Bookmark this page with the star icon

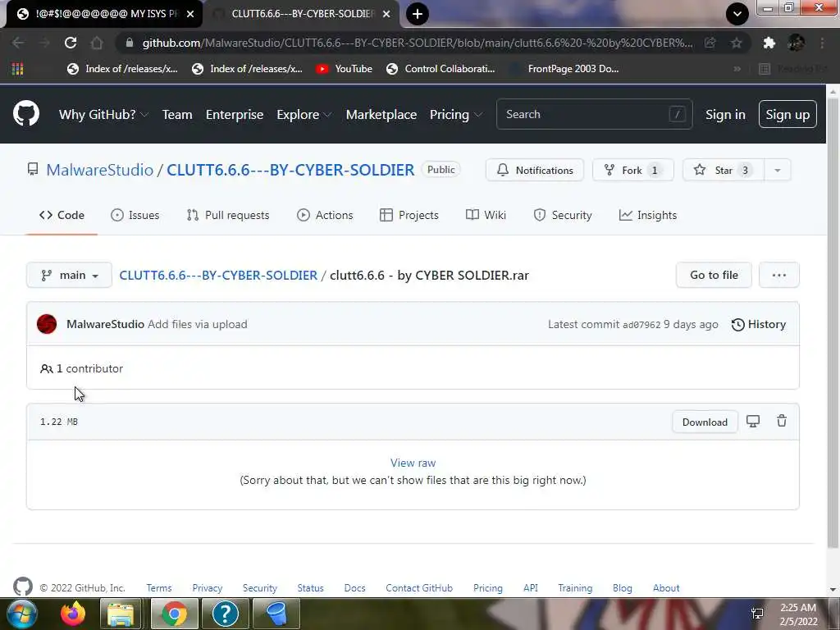coord(737,43)
